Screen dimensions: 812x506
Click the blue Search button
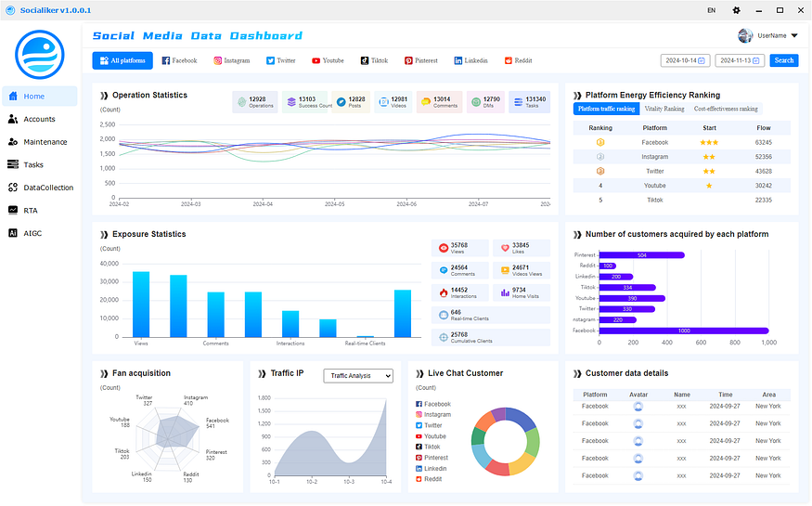[x=783, y=60]
